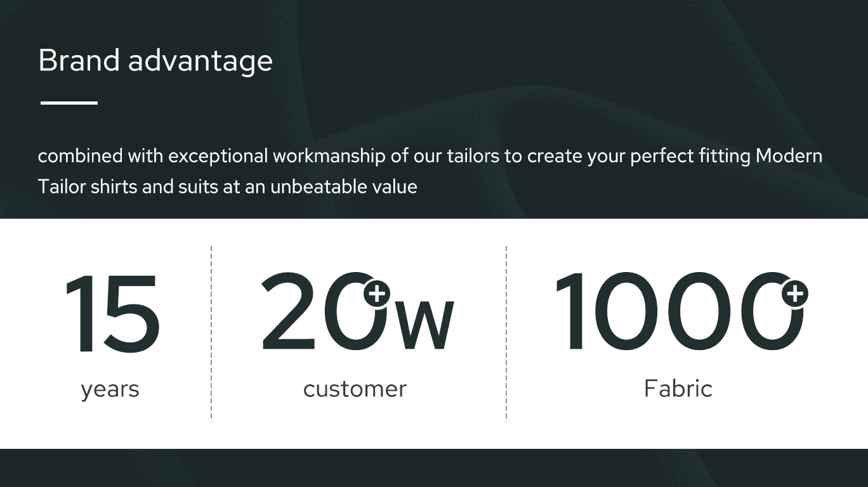
Task: Click the dashed divider between years and customer
Action: coord(211,333)
